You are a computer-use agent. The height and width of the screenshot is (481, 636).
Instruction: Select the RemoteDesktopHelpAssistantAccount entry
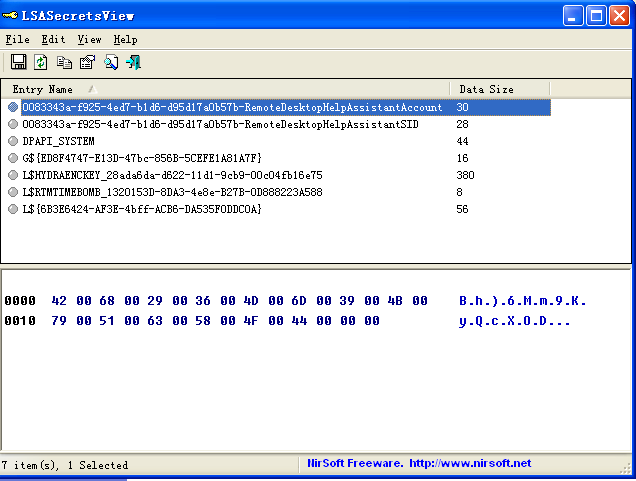click(x=232, y=107)
